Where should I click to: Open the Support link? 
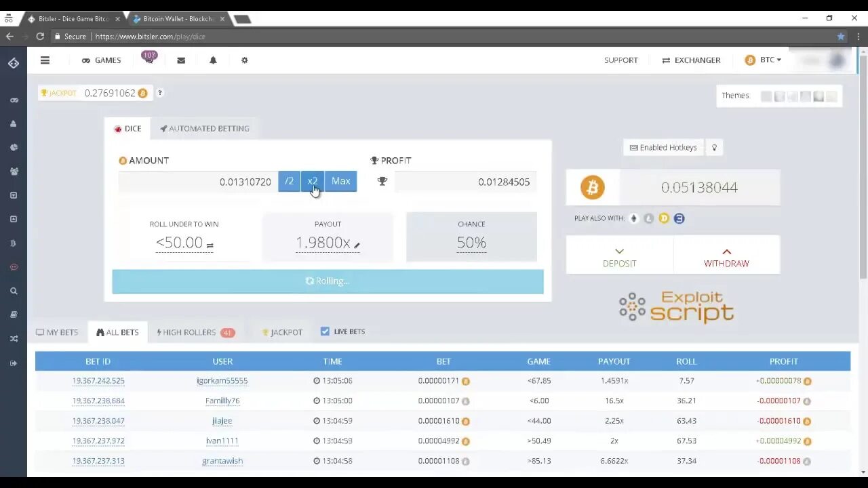(x=621, y=60)
